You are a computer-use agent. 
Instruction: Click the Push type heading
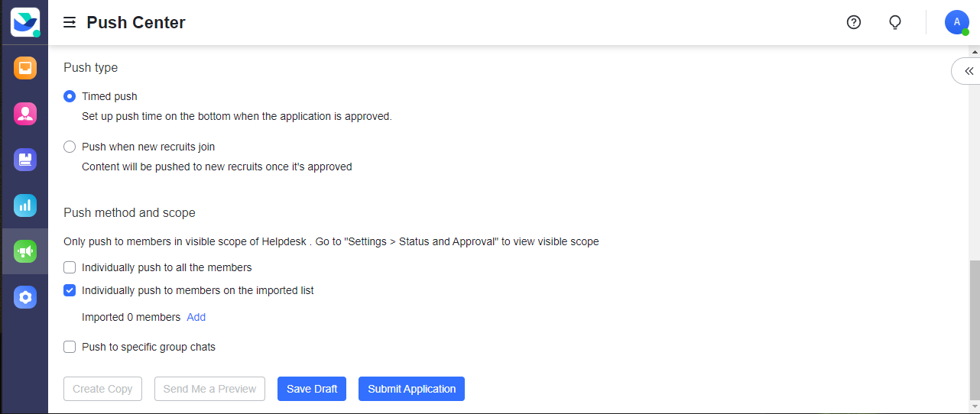(91, 67)
